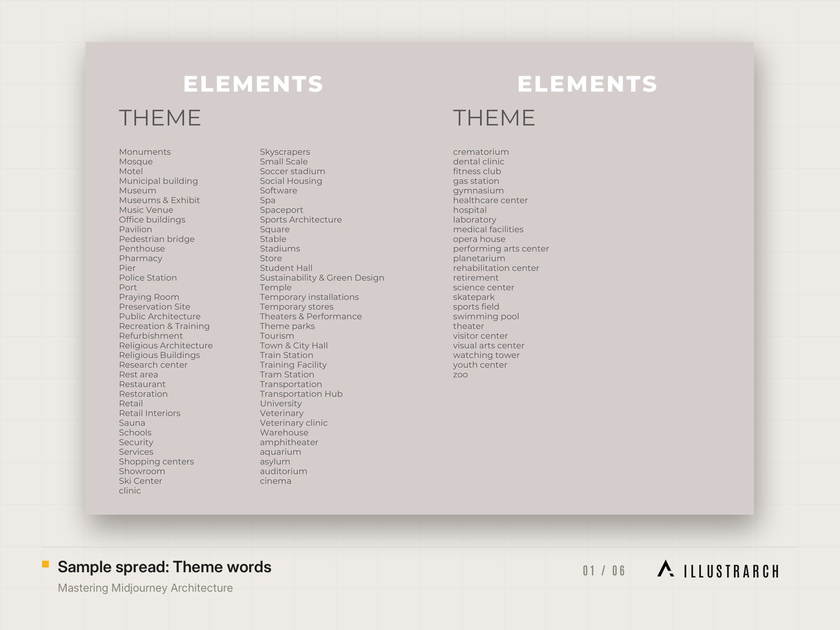Click the orange square bullet marker
This screenshot has width=840, height=630.
46,564
